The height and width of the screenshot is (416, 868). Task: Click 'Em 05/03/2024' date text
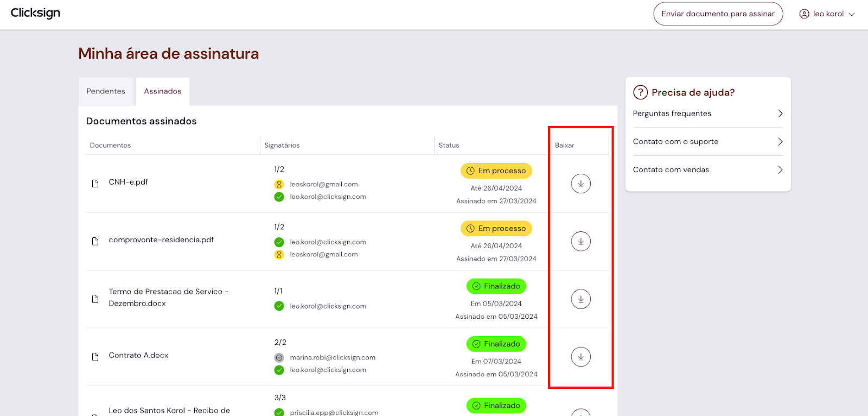pyautogui.click(x=496, y=304)
